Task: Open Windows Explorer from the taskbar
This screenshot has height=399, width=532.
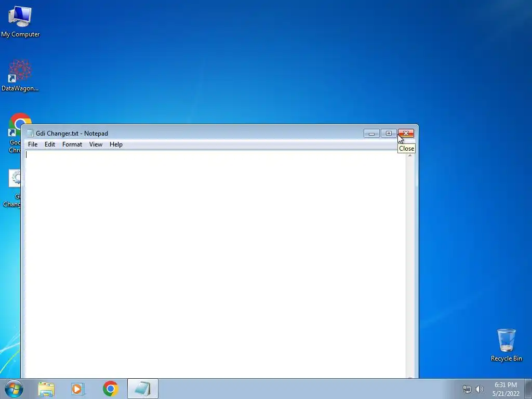Action: (x=46, y=389)
